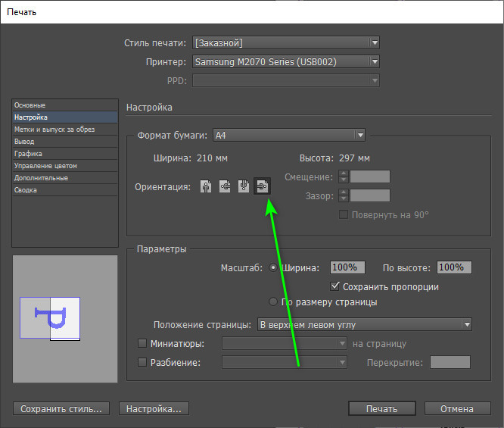The height and width of the screenshot is (428, 504).
Task: Click Смещение input field
Action: click(369, 177)
